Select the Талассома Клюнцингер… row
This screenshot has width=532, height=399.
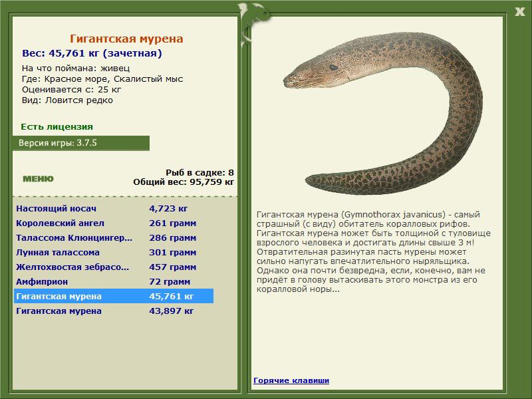pos(114,237)
